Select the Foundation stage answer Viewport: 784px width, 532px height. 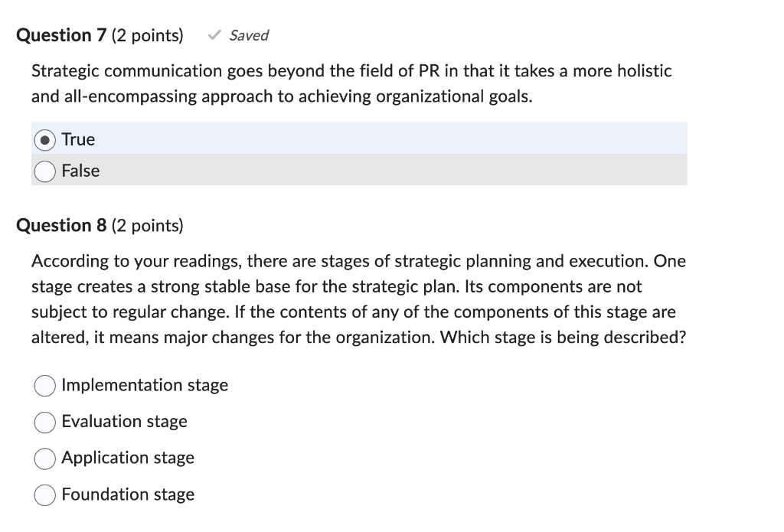[x=44, y=495]
